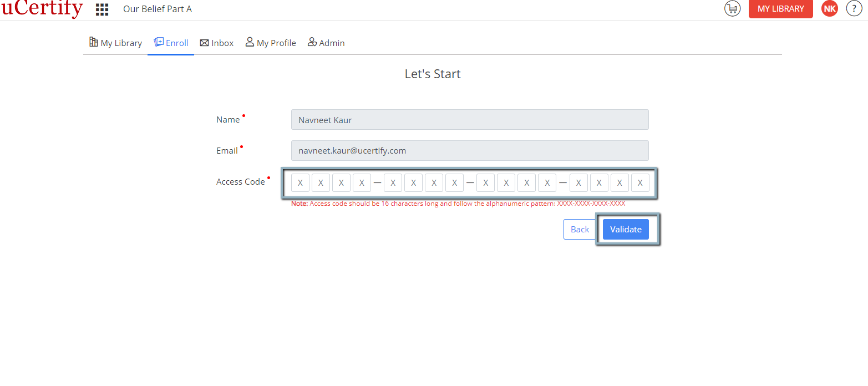Select the Enroll tab

point(171,43)
